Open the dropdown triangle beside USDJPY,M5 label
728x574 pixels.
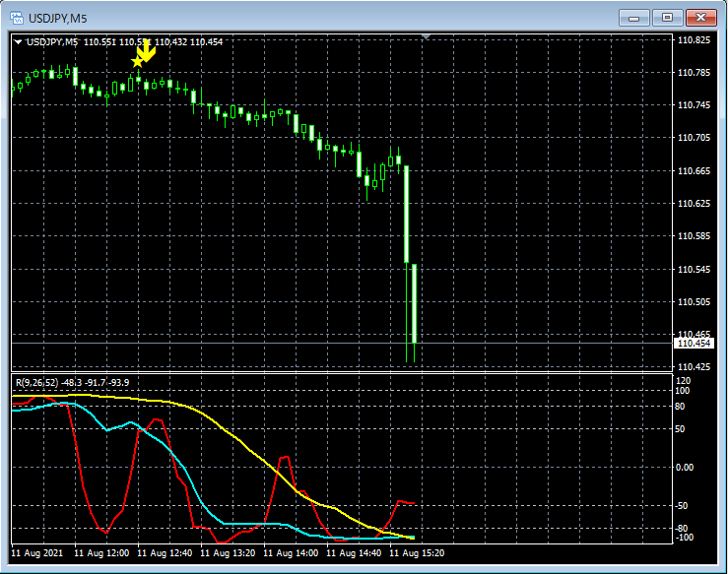point(18,41)
